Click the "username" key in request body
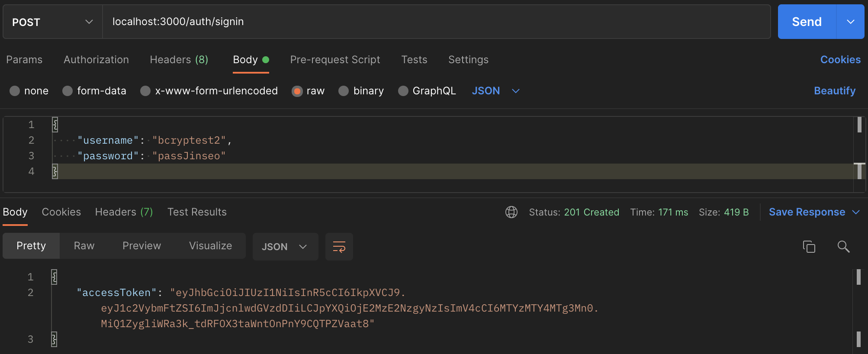The image size is (868, 354). 108,140
